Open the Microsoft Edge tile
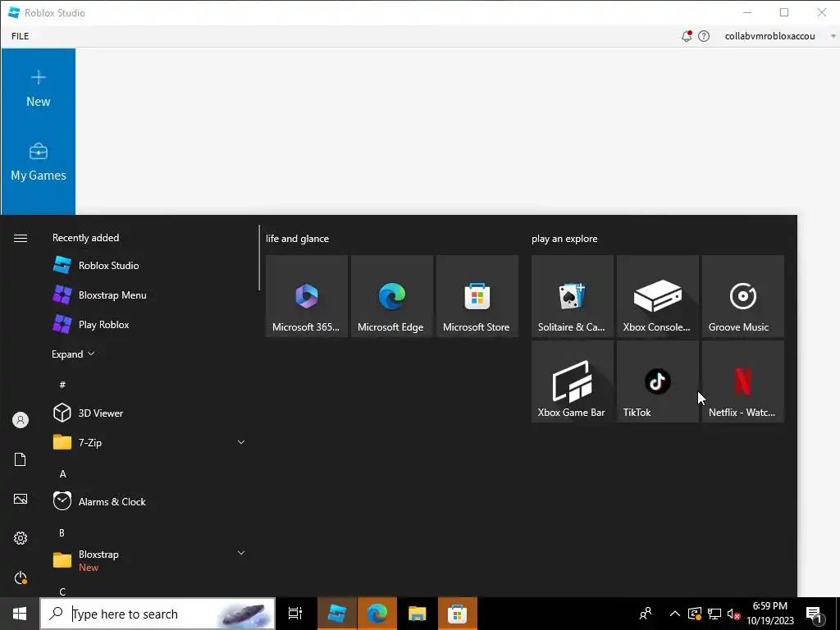The image size is (840, 630). (x=391, y=295)
